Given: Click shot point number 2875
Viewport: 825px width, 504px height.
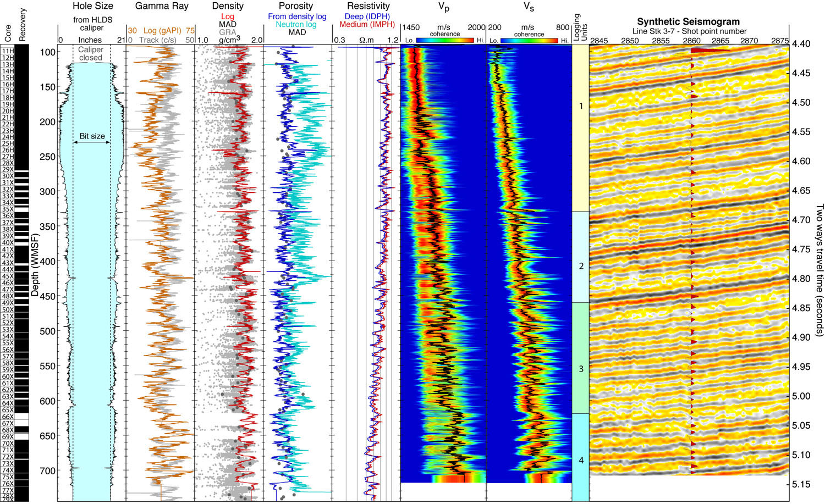Looking at the screenshot, I should coord(780,41).
